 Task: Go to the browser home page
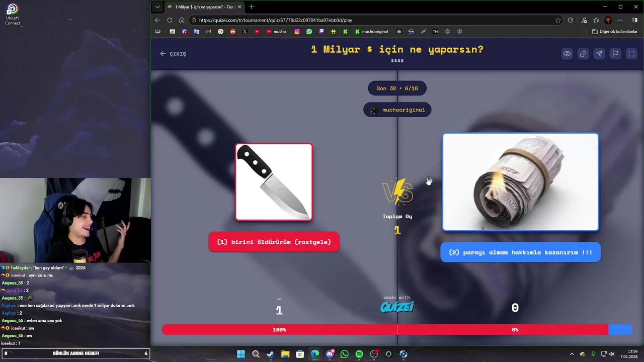182,20
